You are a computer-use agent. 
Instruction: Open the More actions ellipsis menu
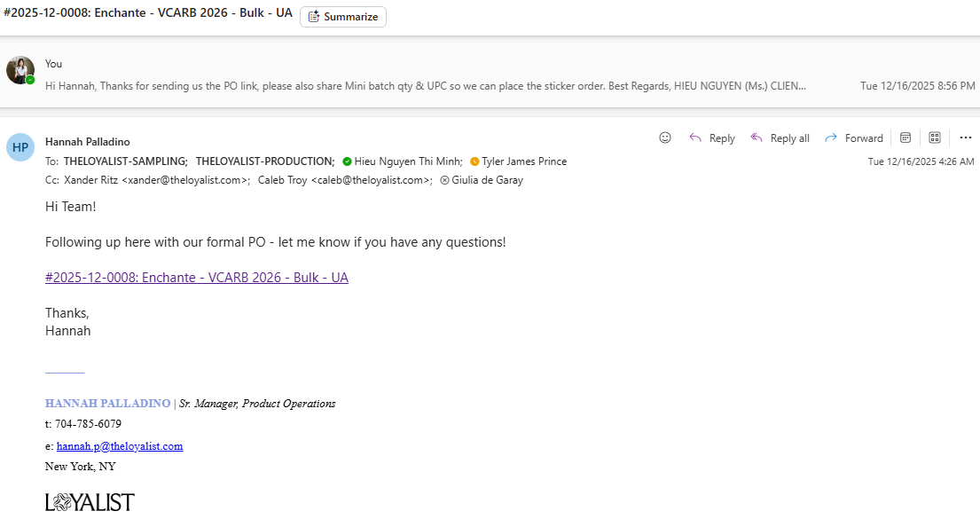pyautogui.click(x=966, y=138)
